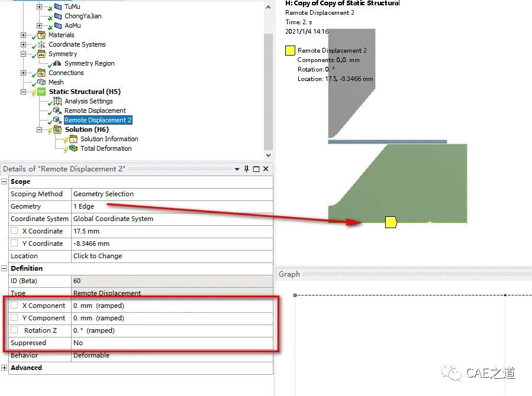
Task: Click the Solution (H6) folder icon
Action: click(x=57, y=129)
